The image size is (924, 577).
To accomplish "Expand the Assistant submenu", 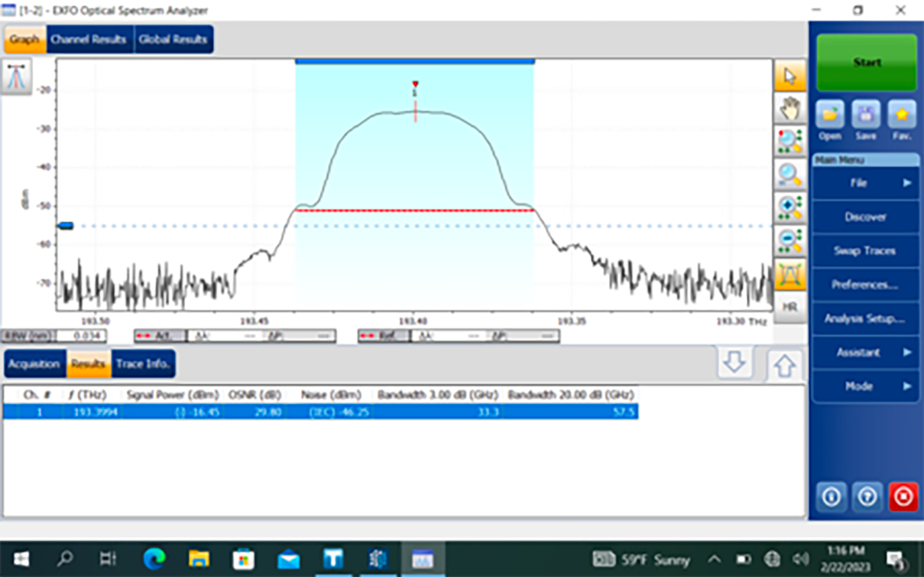I will (865, 352).
